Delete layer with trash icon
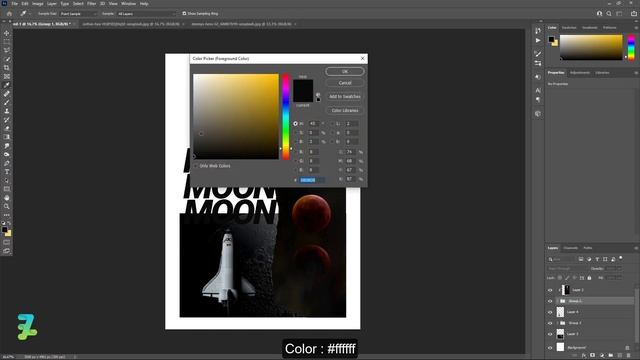The width and height of the screenshot is (640, 360). [x=629, y=356]
